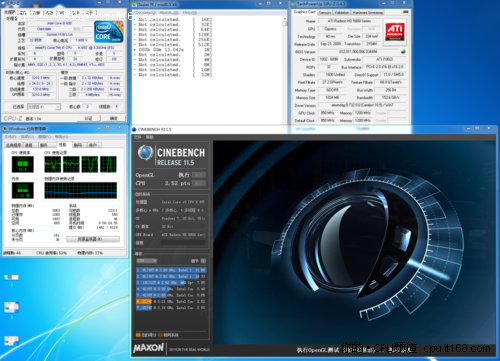Screen dimensions: 500x361
Task: Click the MAXON logo in Cinebench
Action: [148, 348]
